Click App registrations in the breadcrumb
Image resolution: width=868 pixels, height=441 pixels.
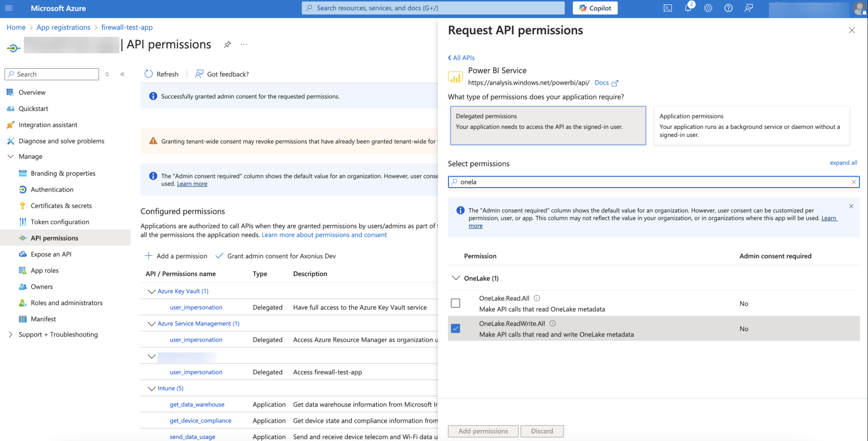coord(63,27)
